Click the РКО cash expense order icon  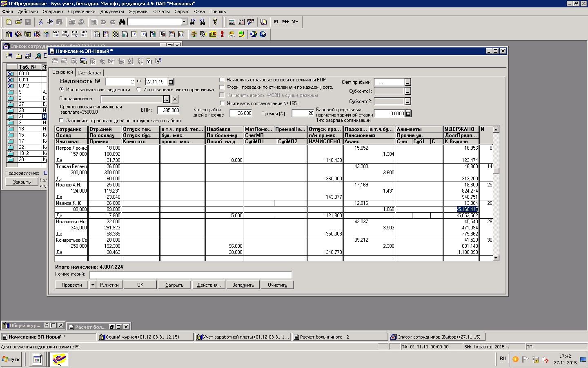[75, 34]
